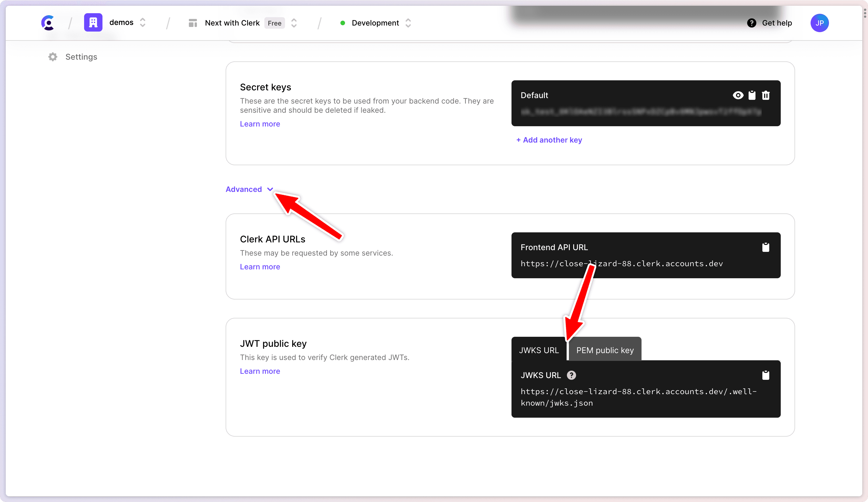Image resolution: width=868 pixels, height=502 pixels.
Task: Click the Default key label
Action: pyautogui.click(x=534, y=95)
